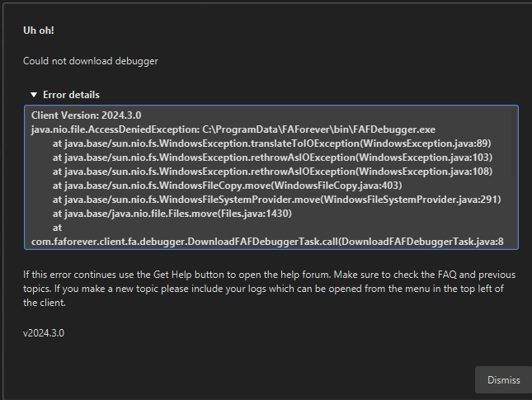Click the WindowsFileSystemProvider.move stack line
Image resolution: width=532 pixels, height=400 pixels.
point(276,200)
